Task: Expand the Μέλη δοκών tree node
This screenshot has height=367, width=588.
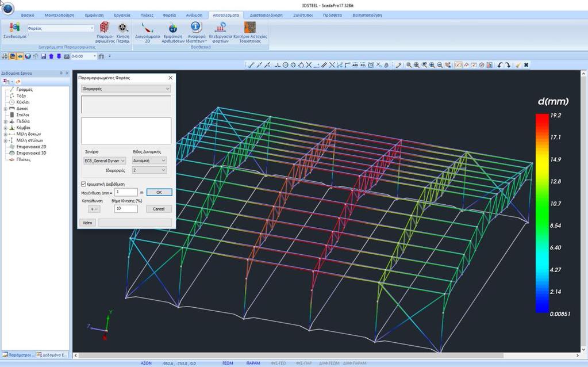Action: tap(6, 135)
